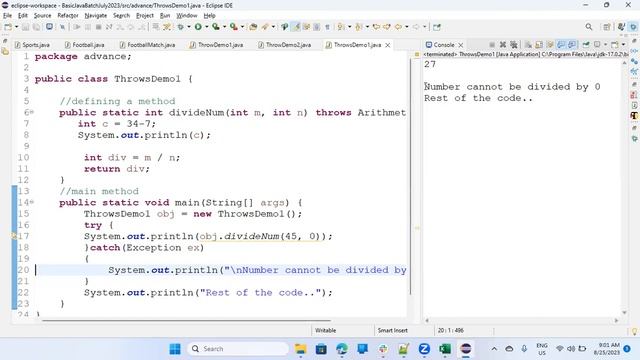Run the program with the green Run icon
Image resolution: width=640 pixels, height=360 pixels.
[198, 27]
